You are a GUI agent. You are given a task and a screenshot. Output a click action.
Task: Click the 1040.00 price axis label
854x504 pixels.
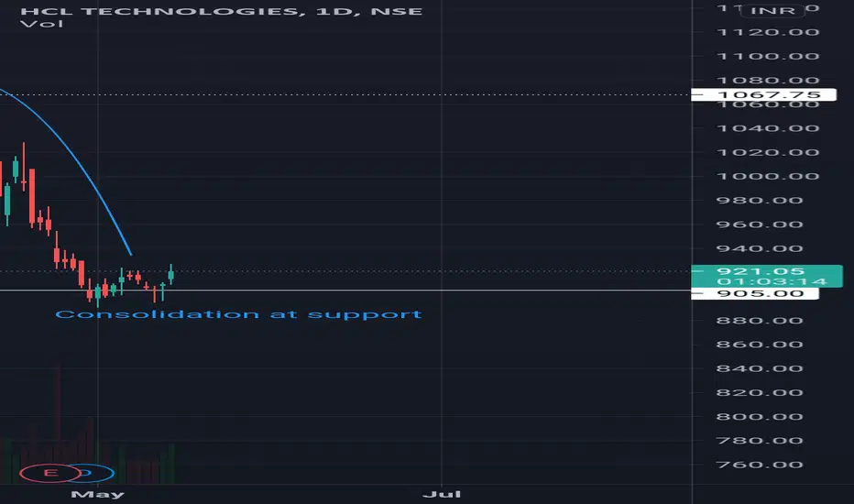pos(768,128)
